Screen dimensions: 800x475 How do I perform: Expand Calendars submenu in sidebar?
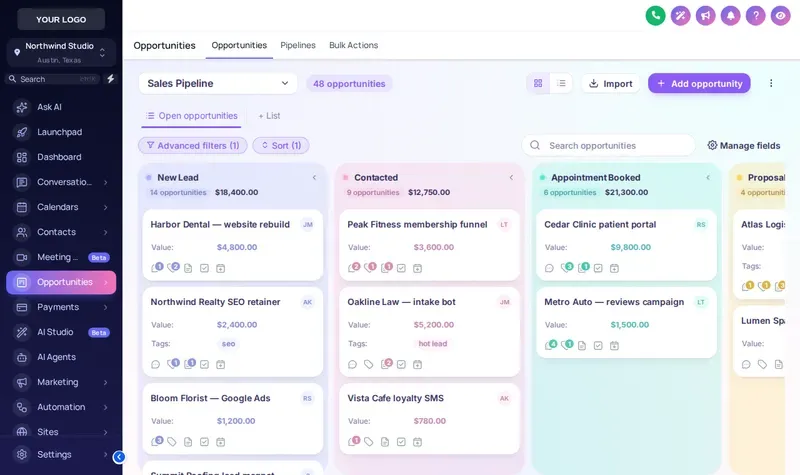(106, 207)
